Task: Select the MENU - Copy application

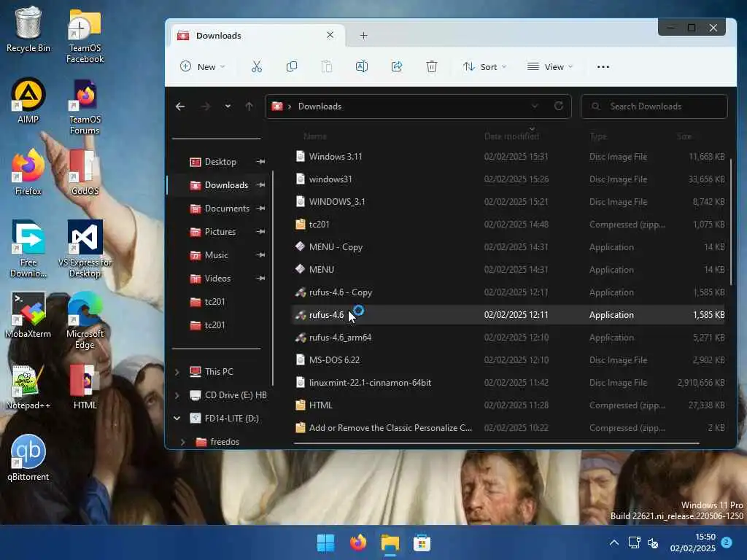Action: pos(508,247)
